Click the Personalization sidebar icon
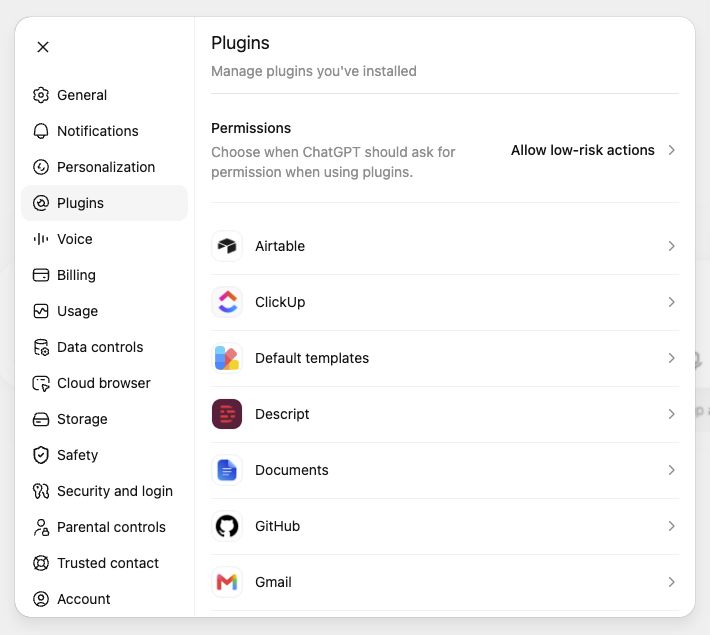Screen dimensions: 710x635 pos(41,167)
